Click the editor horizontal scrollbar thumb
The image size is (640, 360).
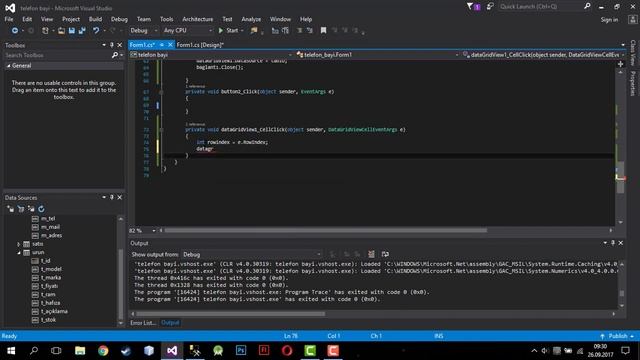pyautogui.click(x=325, y=231)
